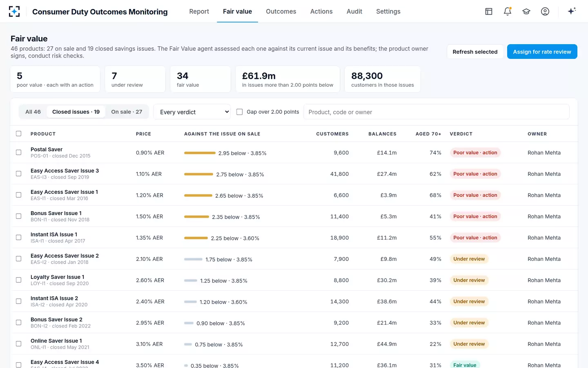
Task: Tick the Online Saver Issue 1 checkbox
Action: point(18,344)
